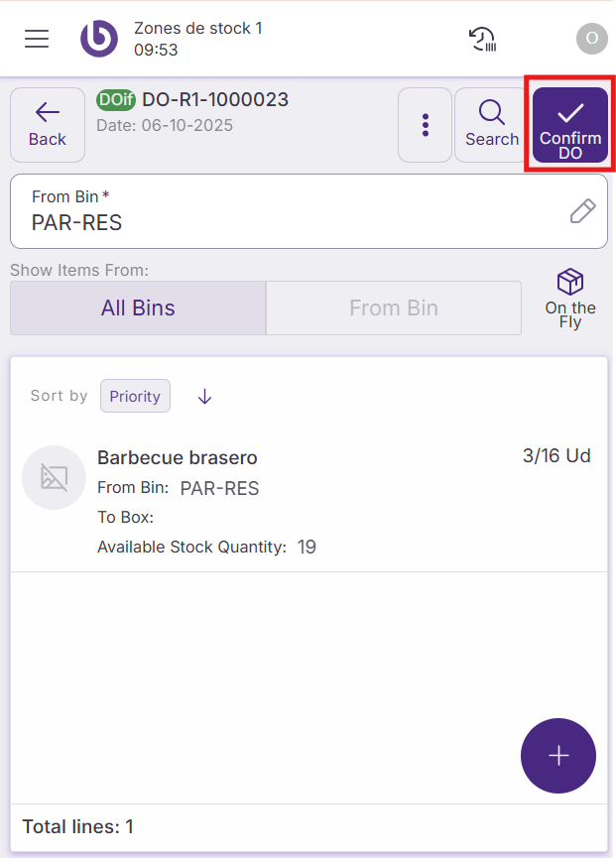Toggle the sort direction arrow
This screenshot has height=858, width=616.
coord(205,396)
